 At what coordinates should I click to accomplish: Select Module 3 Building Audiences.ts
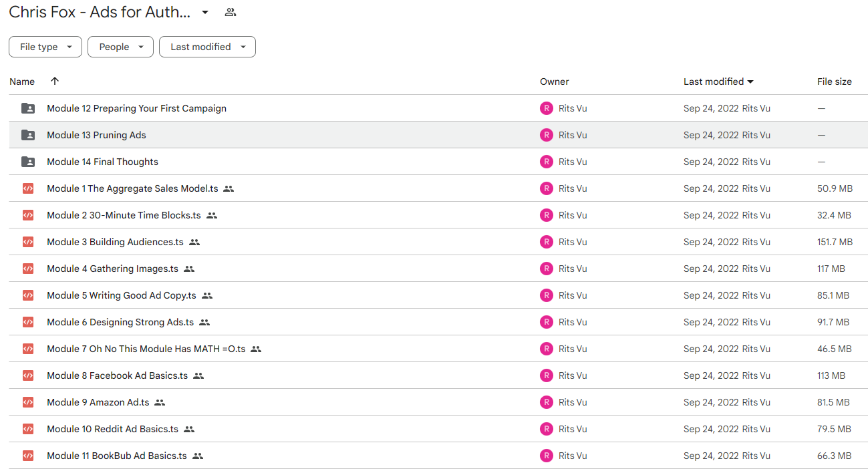(115, 242)
